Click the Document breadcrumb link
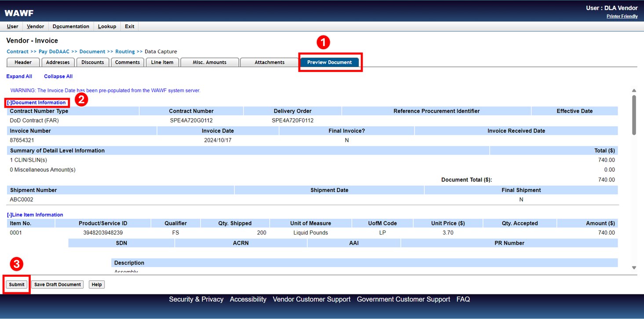644x319 pixels. 92,51
